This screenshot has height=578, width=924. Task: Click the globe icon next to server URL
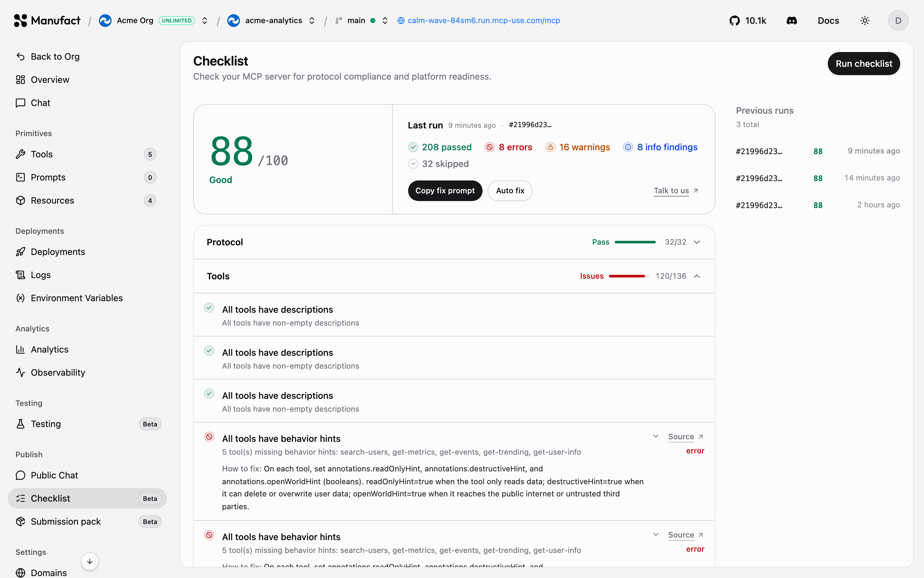click(401, 21)
